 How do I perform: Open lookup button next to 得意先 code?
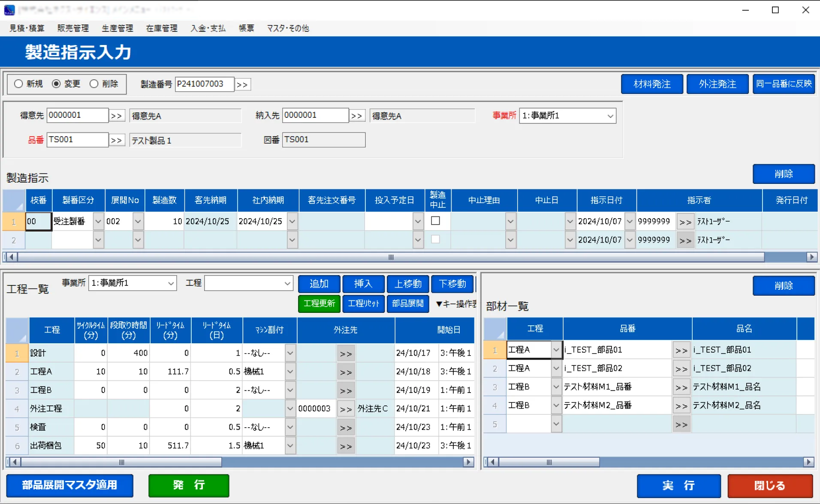(x=116, y=116)
